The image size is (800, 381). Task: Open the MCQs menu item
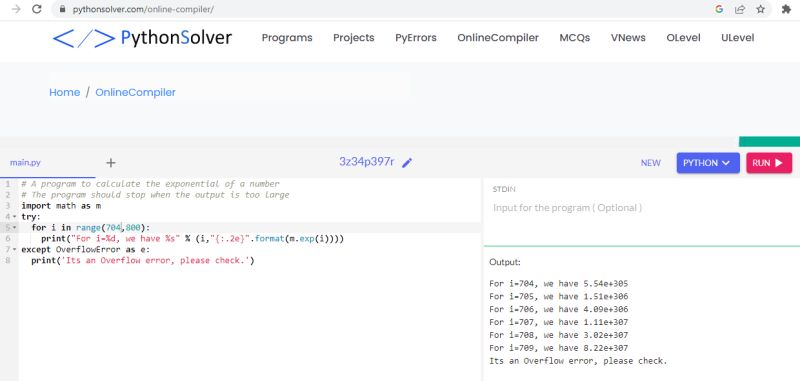pos(574,38)
